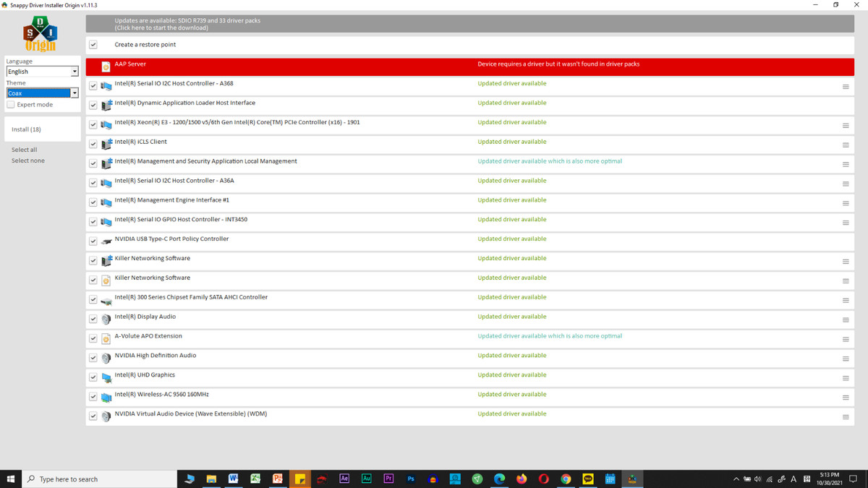Image resolution: width=868 pixels, height=488 pixels.
Task: Click the NVIDIA USB Type-C controller device icon
Action: (106, 241)
